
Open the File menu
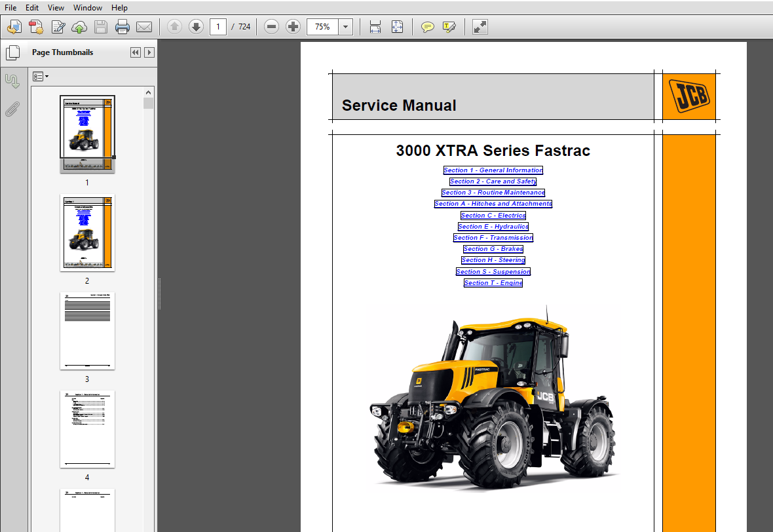tap(10, 7)
